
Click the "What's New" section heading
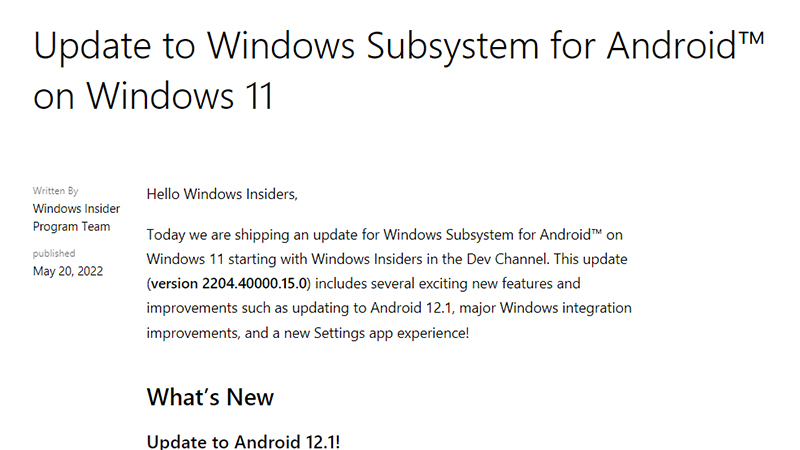tap(210, 396)
